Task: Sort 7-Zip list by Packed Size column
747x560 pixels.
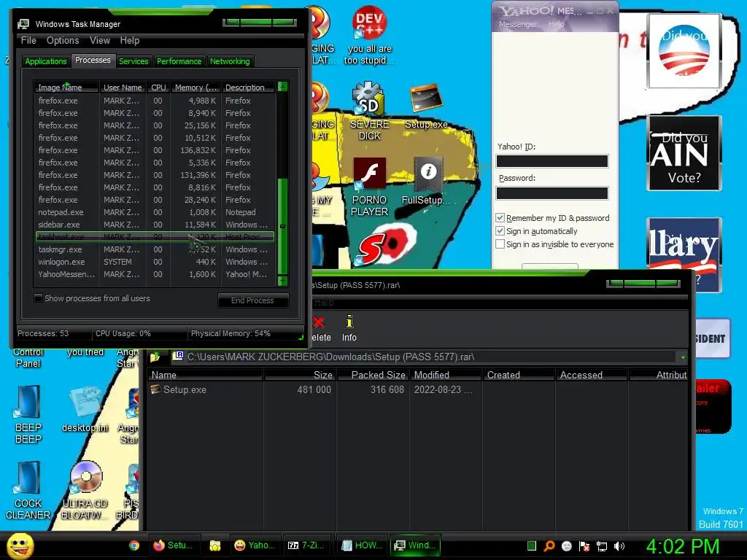Action: pyautogui.click(x=373, y=375)
